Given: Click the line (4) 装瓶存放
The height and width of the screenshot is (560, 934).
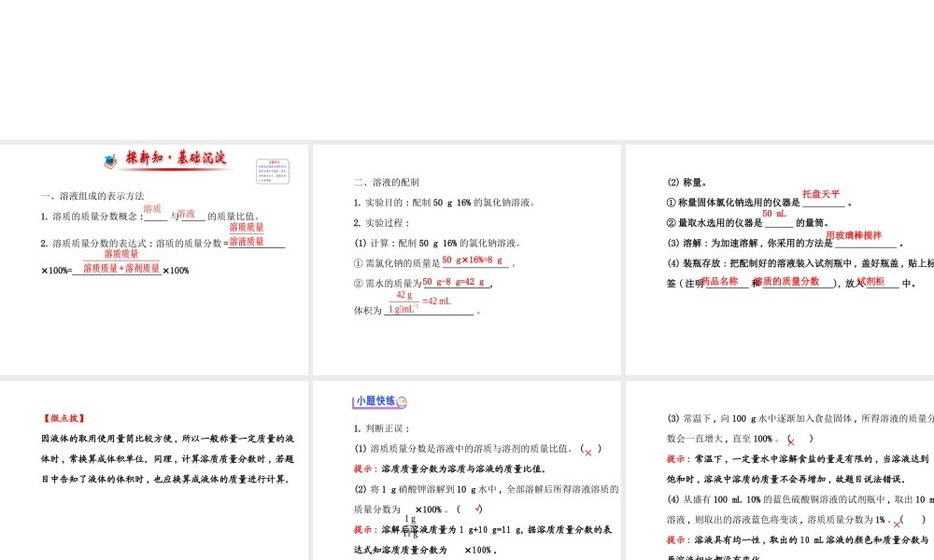Looking at the screenshot, I should tap(800, 263).
